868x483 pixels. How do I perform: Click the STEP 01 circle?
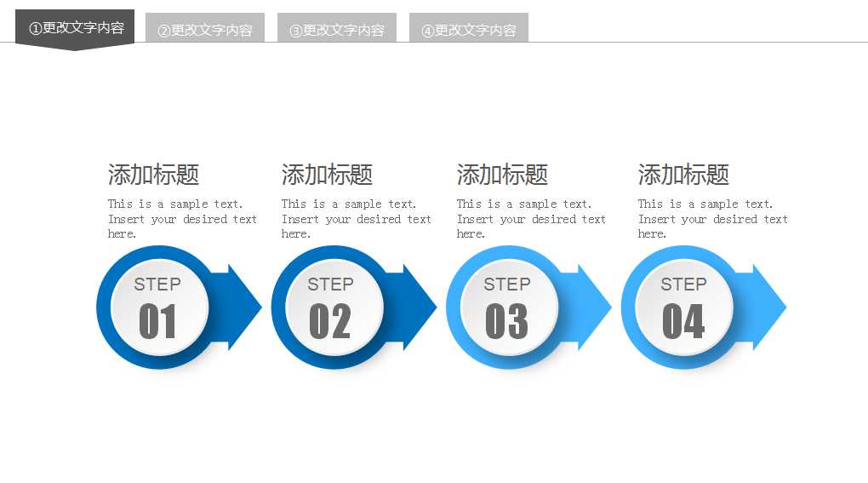click(x=159, y=308)
